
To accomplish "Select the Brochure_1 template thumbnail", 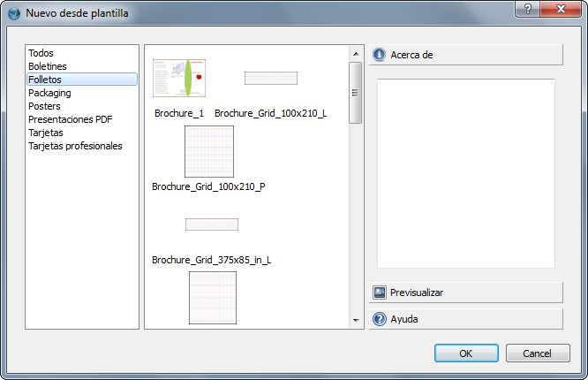I will coord(179,78).
